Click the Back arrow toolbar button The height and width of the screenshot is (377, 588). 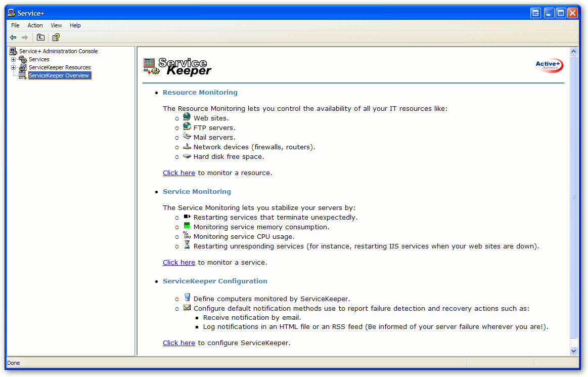[x=14, y=37]
